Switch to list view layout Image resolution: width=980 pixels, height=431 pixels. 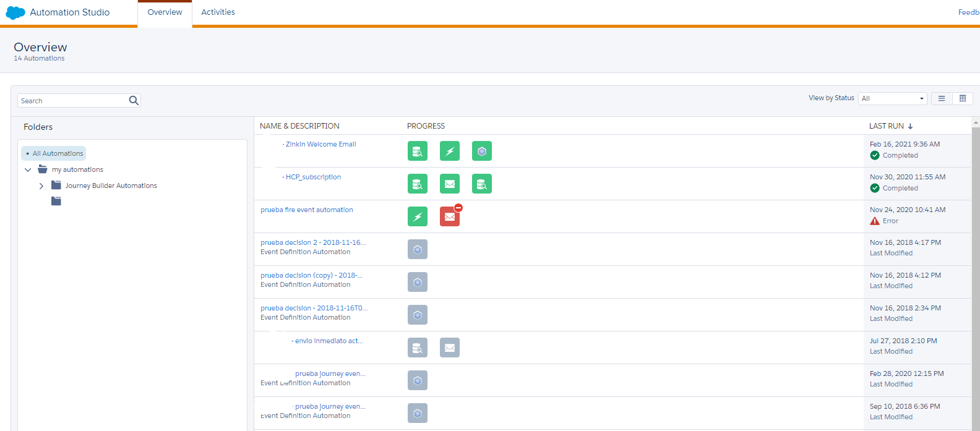[x=942, y=98]
